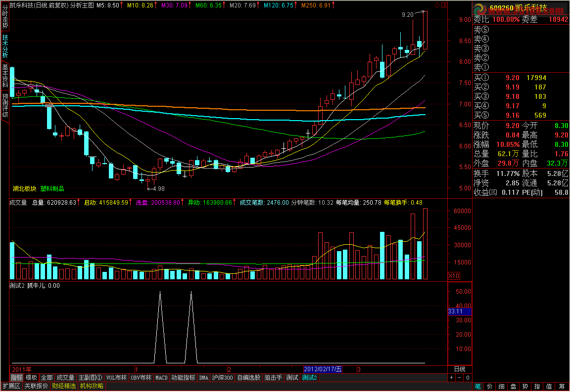
Task: Click the X10 volume scale marker
Action: (x=454, y=276)
